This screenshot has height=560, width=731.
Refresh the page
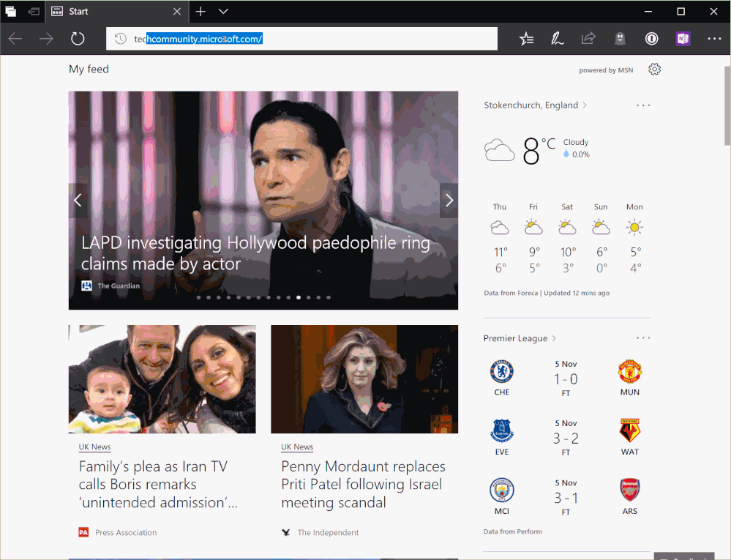pos(78,39)
